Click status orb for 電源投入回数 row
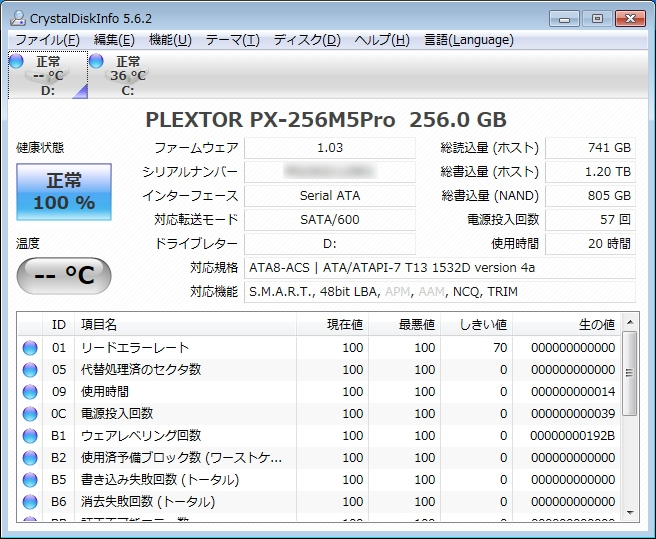 [30, 414]
